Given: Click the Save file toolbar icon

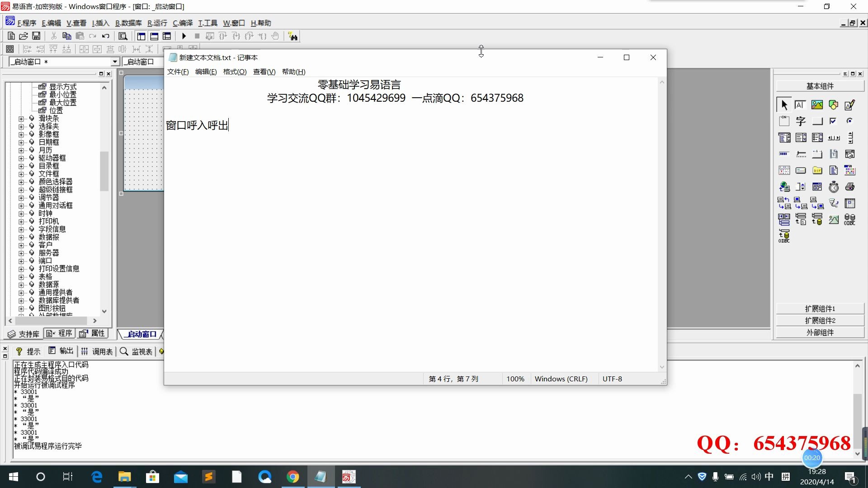Looking at the screenshot, I should tap(36, 36).
